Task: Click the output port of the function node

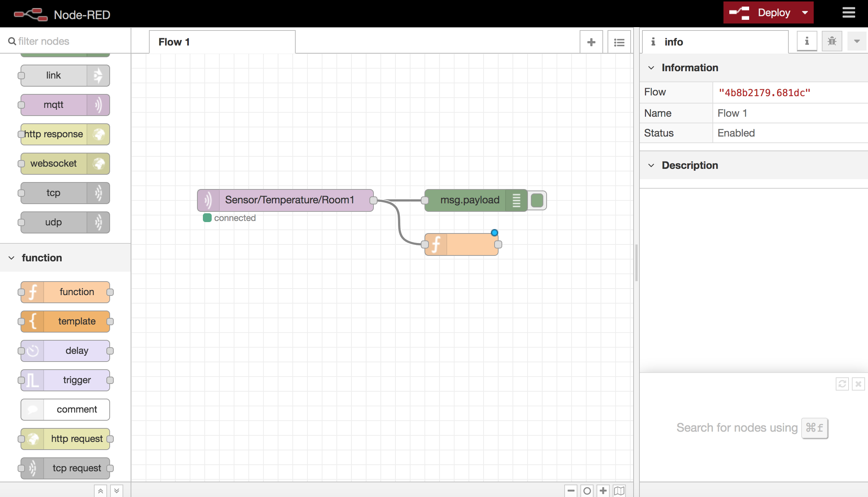Action: tap(498, 244)
